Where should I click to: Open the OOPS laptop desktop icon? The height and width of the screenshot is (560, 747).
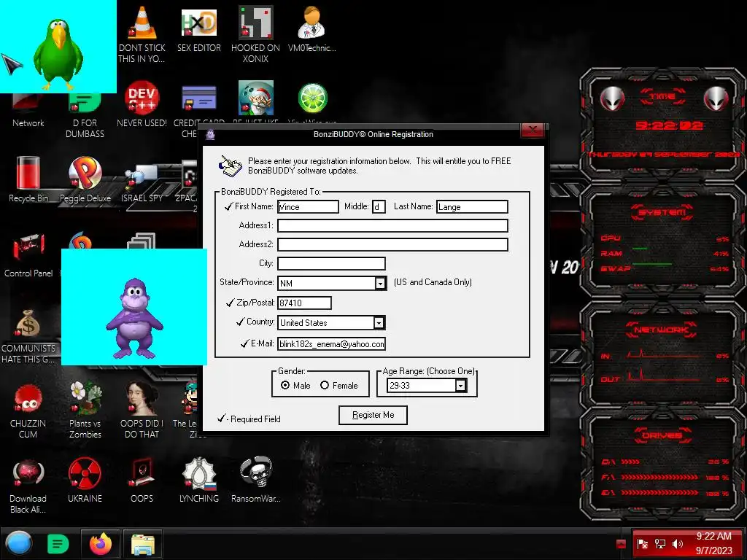(142, 472)
